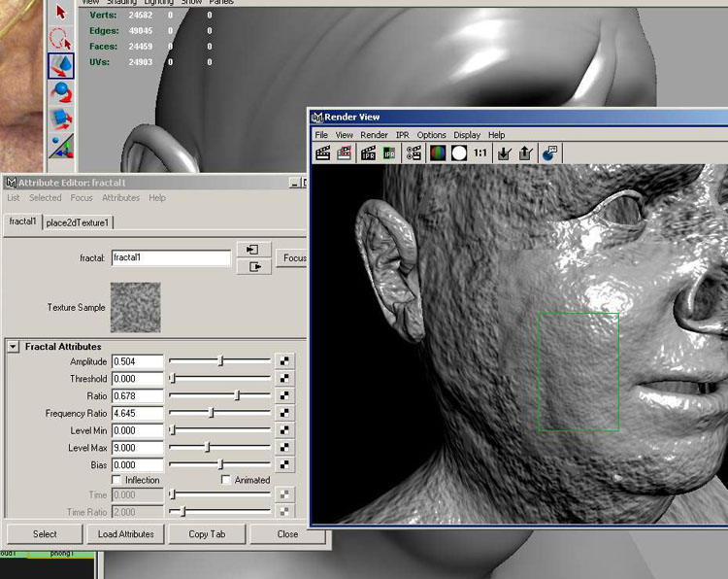Start IPR render from Render View toolbar

tap(369, 153)
